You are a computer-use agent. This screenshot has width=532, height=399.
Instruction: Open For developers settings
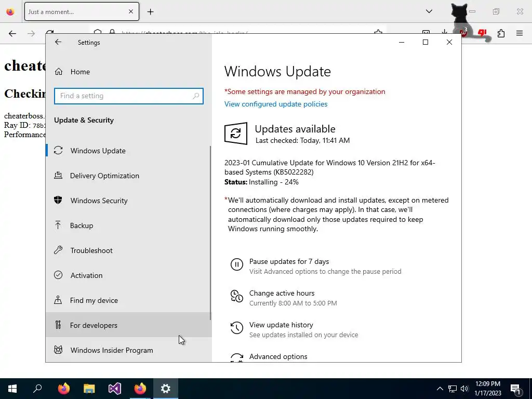(129, 325)
